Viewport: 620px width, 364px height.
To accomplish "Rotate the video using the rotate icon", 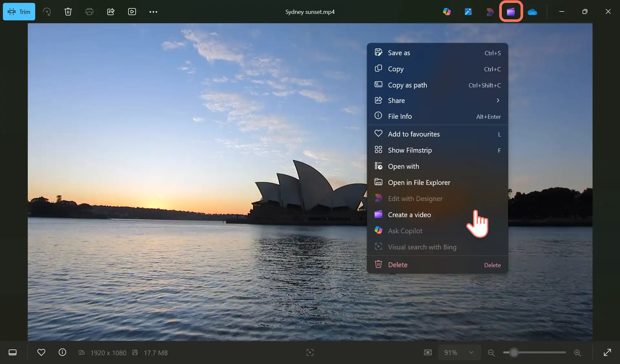I will click(47, 12).
